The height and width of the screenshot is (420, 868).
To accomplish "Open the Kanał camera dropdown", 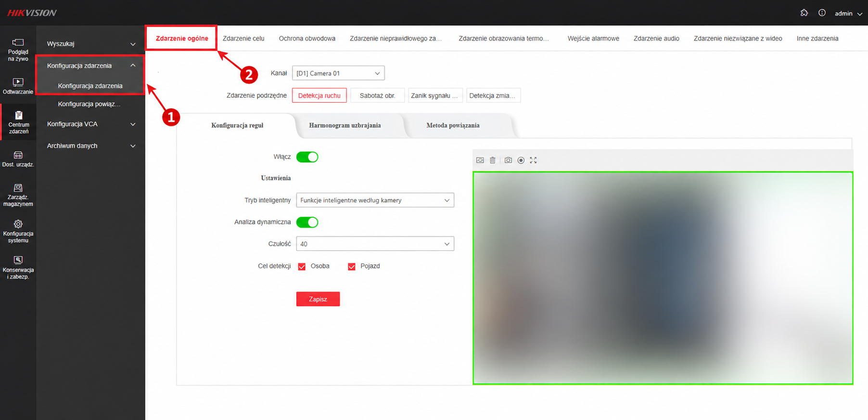I will pyautogui.click(x=338, y=73).
